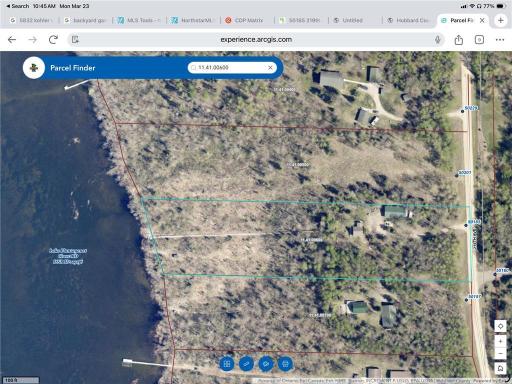Click the address point dot nearest the highlighted parcel

click(466, 225)
